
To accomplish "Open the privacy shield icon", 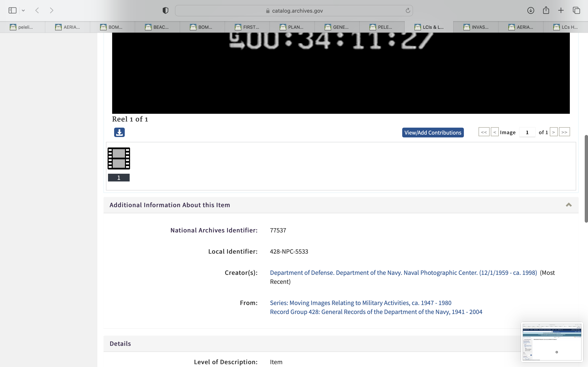I will point(165,10).
